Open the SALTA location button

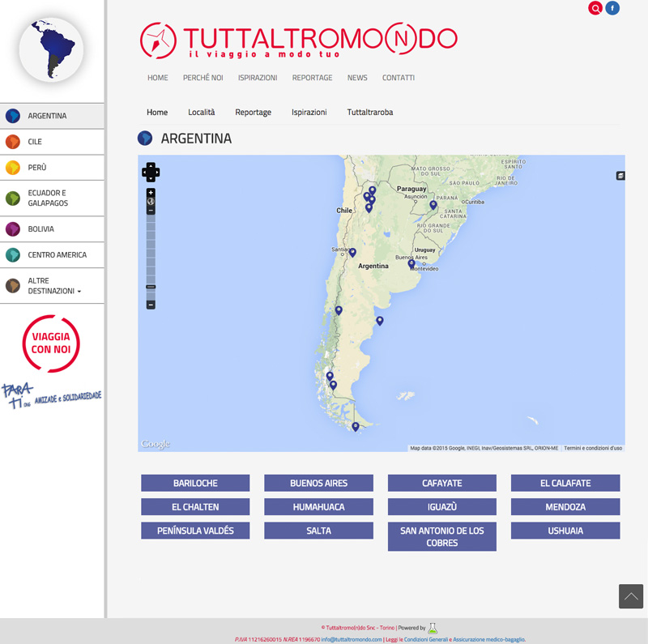(318, 531)
